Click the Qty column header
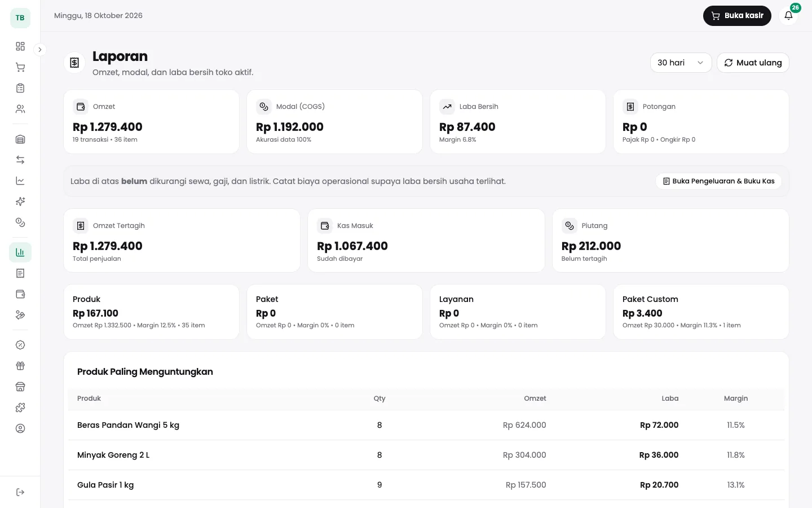Screen dimensions: 812x508 point(379,398)
